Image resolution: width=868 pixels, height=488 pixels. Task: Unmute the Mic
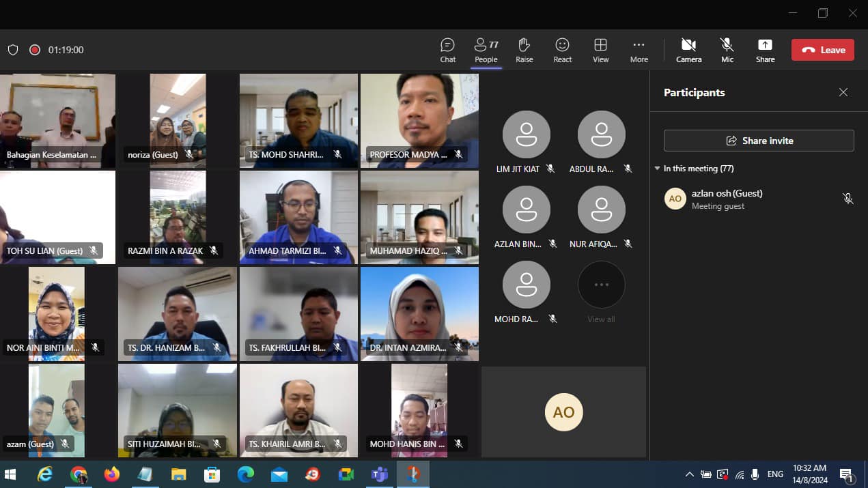(x=727, y=50)
